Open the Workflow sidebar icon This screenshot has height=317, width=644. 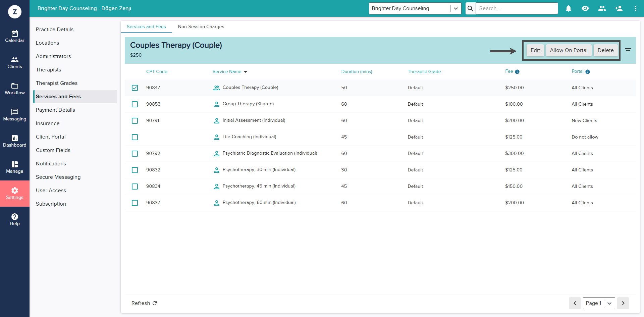(x=15, y=89)
